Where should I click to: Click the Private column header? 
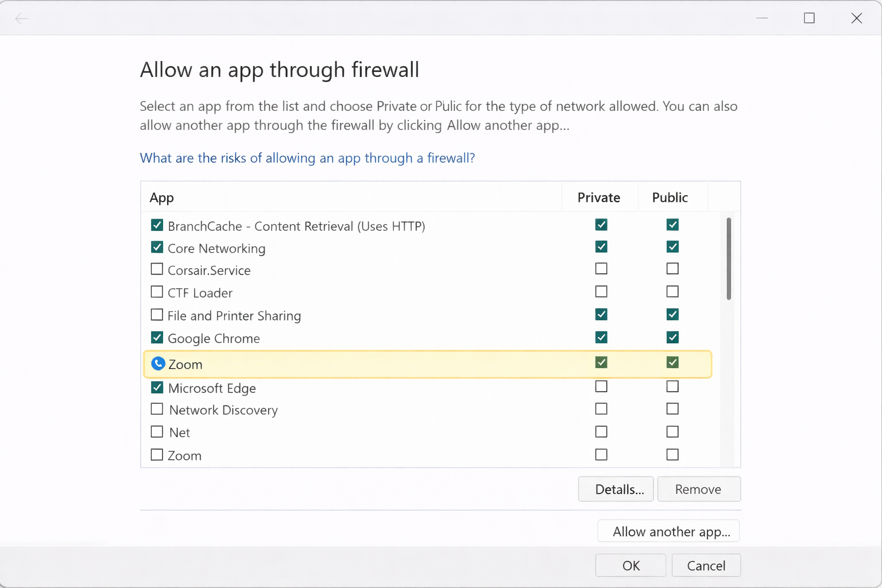click(598, 198)
